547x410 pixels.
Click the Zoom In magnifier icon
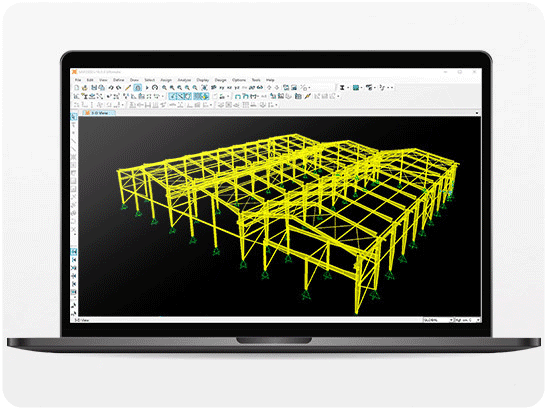[x=164, y=88]
